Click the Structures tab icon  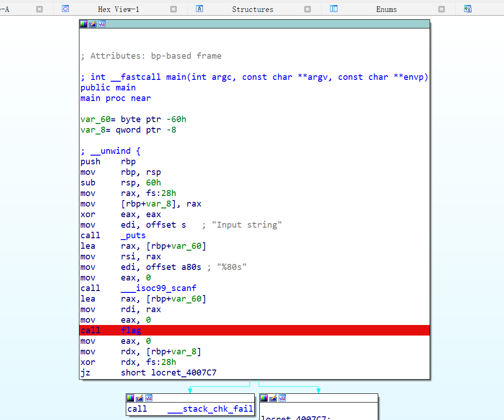point(199,9)
